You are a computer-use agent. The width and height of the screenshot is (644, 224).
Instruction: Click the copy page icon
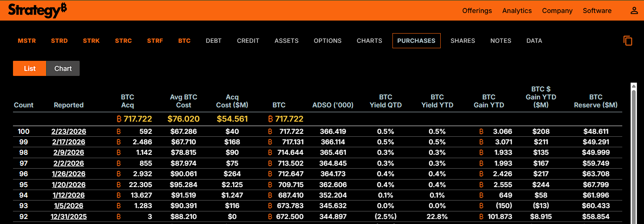(628, 41)
